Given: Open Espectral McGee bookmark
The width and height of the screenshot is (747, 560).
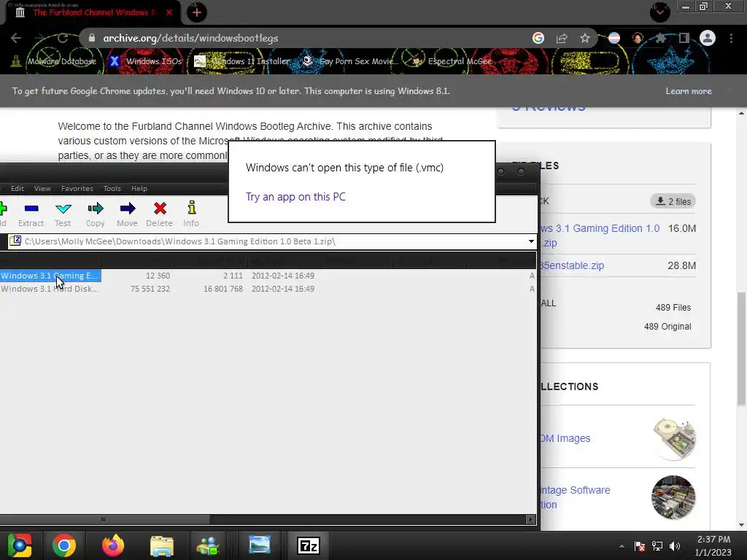Looking at the screenshot, I should click(x=452, y=61).
